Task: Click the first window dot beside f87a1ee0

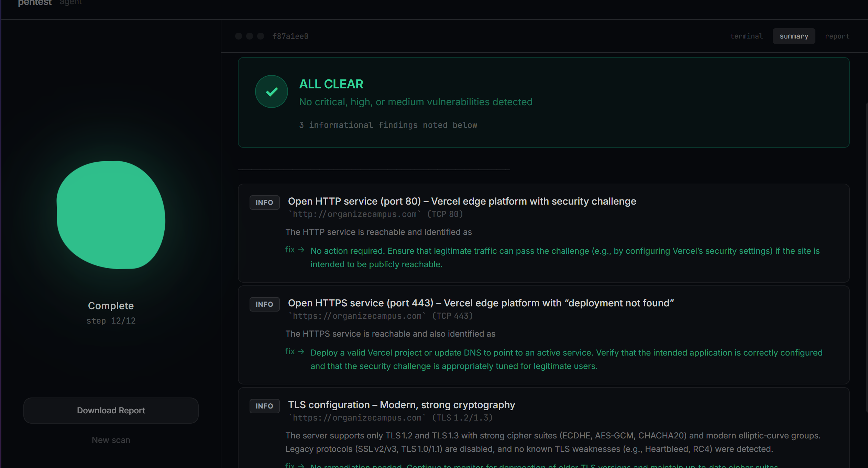Action: point(239,36)
